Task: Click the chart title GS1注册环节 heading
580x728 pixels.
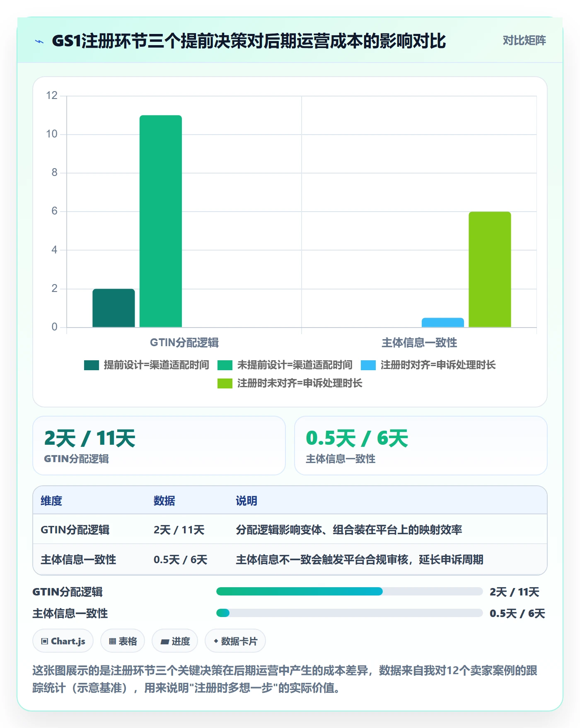Action: pyautogui.click(x=249, y=41)
